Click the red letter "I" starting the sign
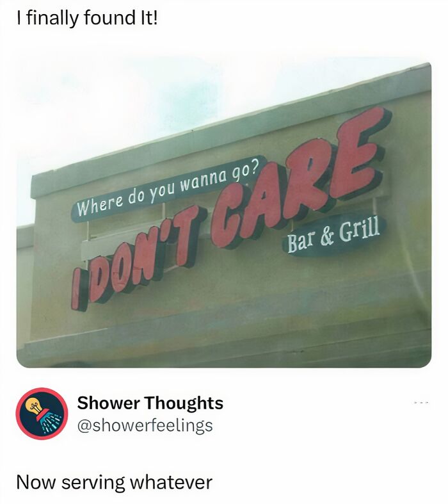 tap(78, 290)
